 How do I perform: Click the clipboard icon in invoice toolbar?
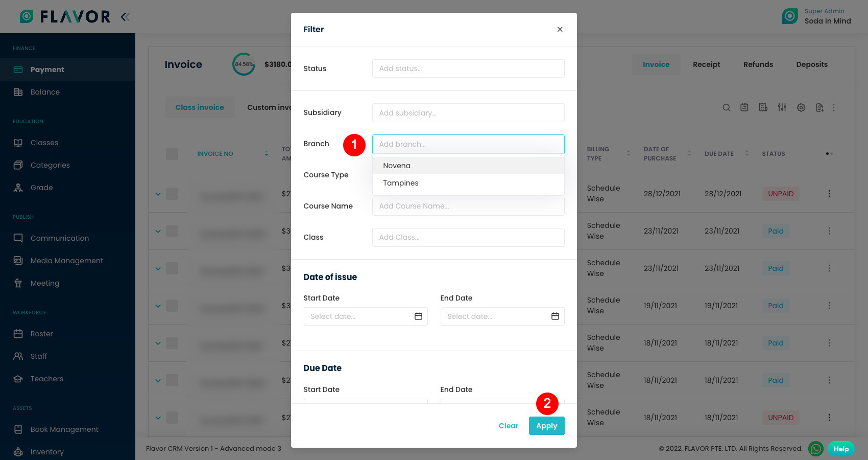[x=744, y=107]
